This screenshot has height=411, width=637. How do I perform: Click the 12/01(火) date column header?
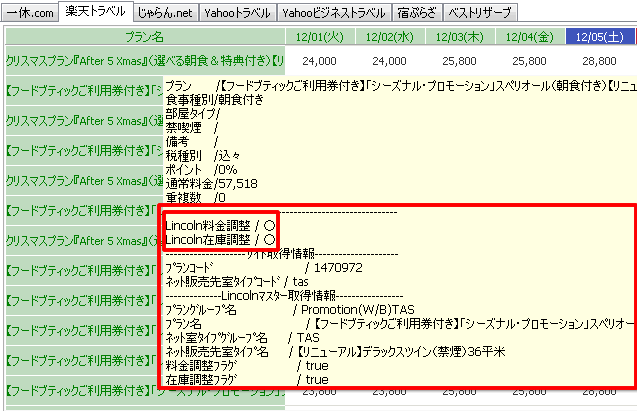pos(320,37)
